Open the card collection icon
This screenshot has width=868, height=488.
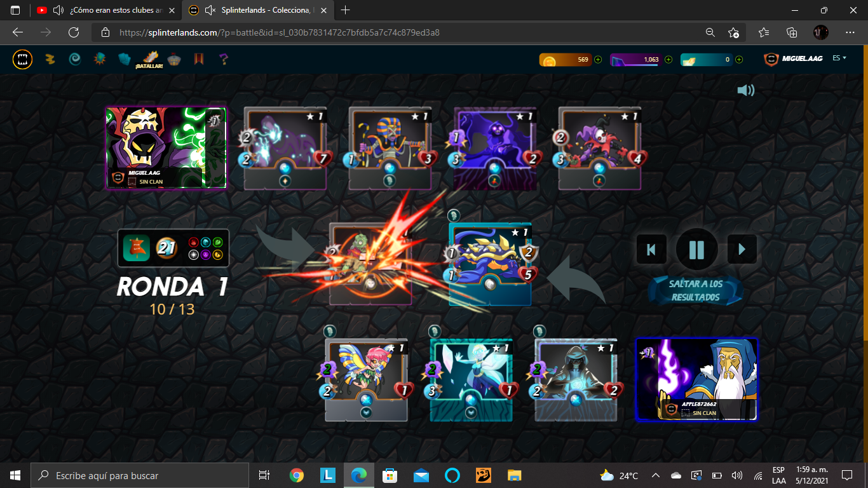click(x=125, y=59)
